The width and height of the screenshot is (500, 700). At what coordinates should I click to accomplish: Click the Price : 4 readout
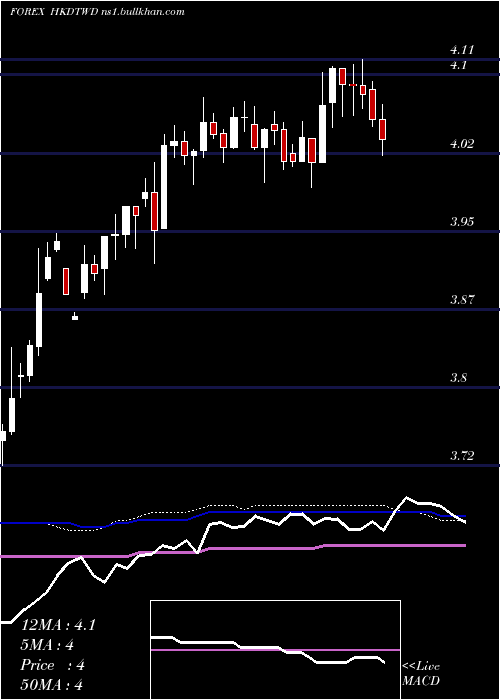(53, 665)
